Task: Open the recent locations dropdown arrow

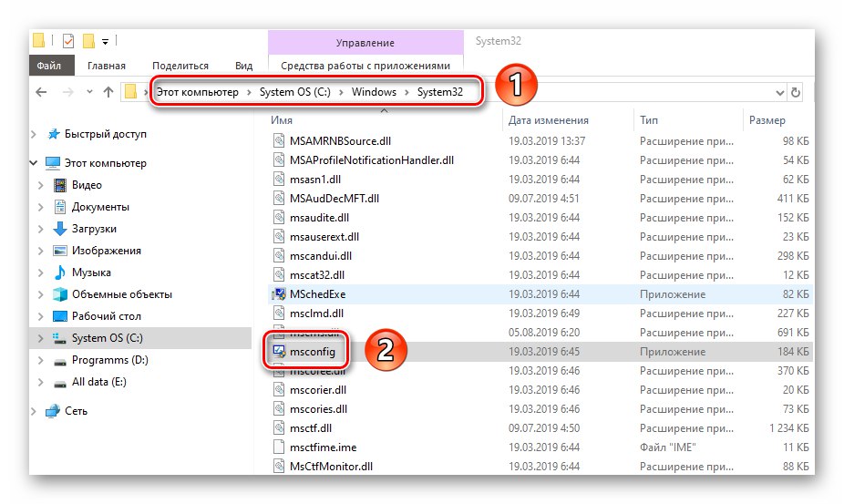Action: pos(89,92)
